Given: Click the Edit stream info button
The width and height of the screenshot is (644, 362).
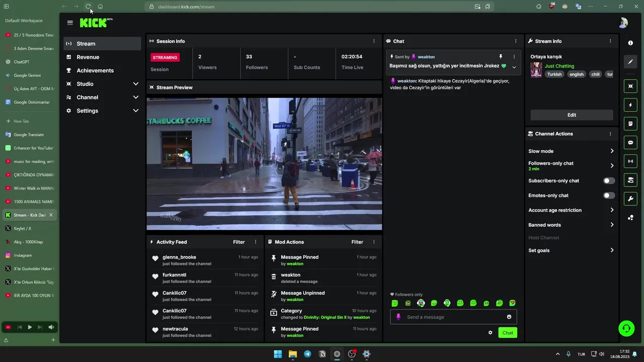Looking at the screenshot, I should coord(572,115).
